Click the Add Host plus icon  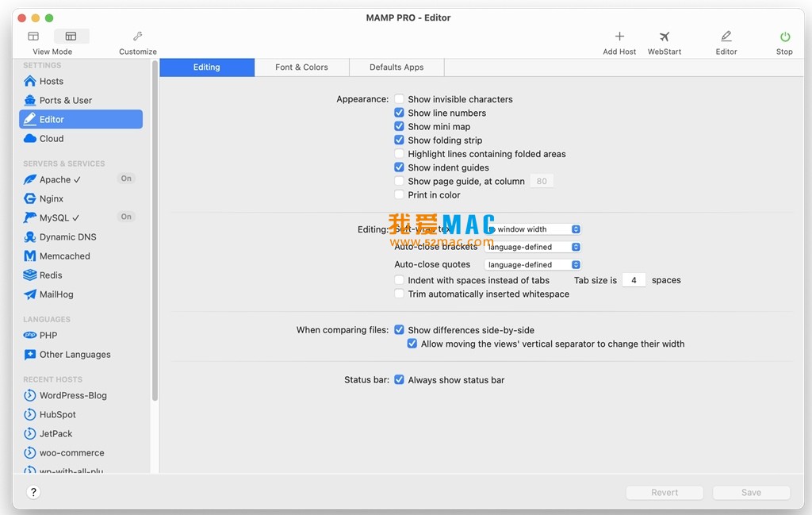click(619, 37)
